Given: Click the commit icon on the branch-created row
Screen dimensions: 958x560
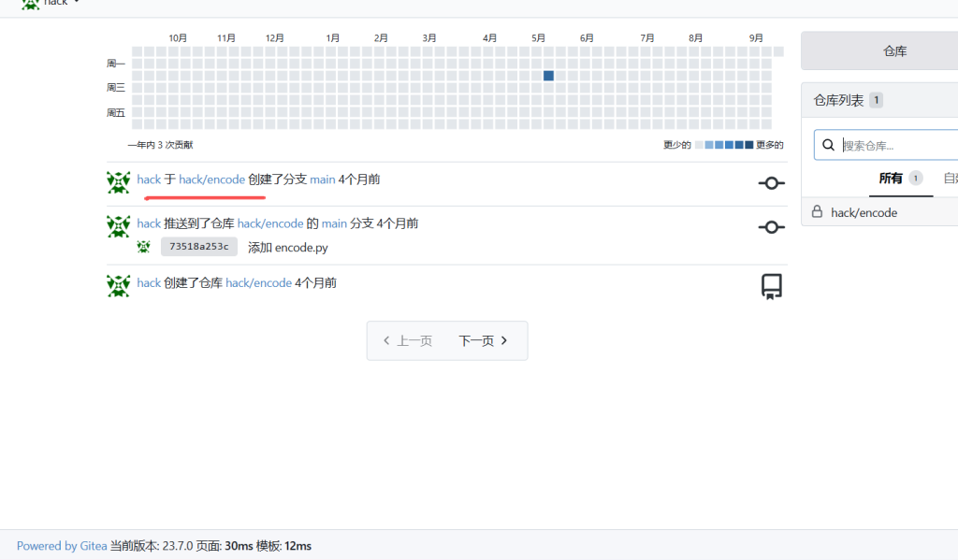Looking at the screenshot, I should [771, 183].
